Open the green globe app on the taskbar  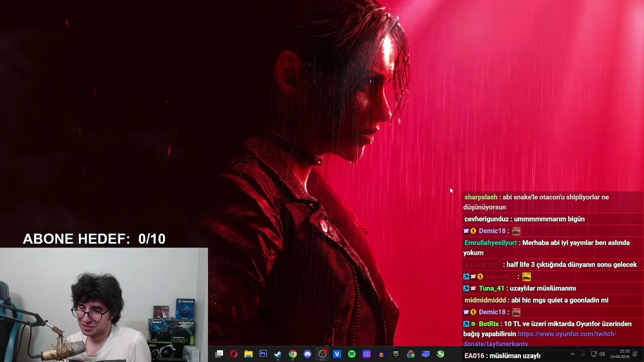click(440, 354)
